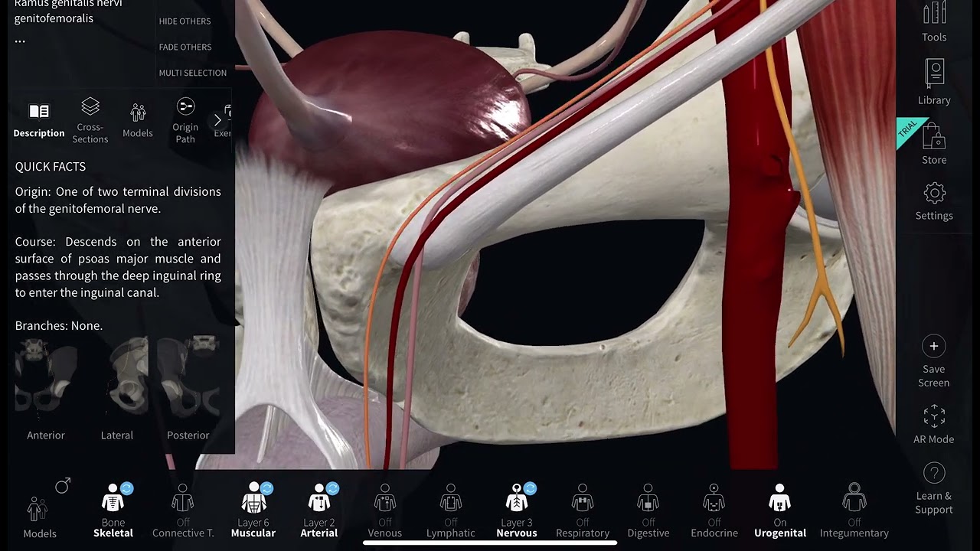Select Posterior view thumbnail
The height and width of the screenshot is (551, 980).
click(188, 390)
